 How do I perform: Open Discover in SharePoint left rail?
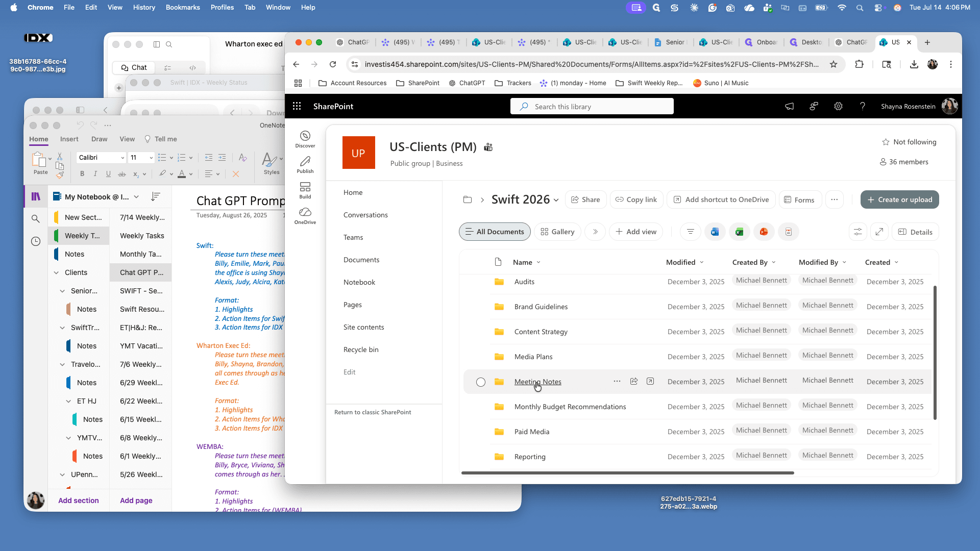(x=305, y=139)
